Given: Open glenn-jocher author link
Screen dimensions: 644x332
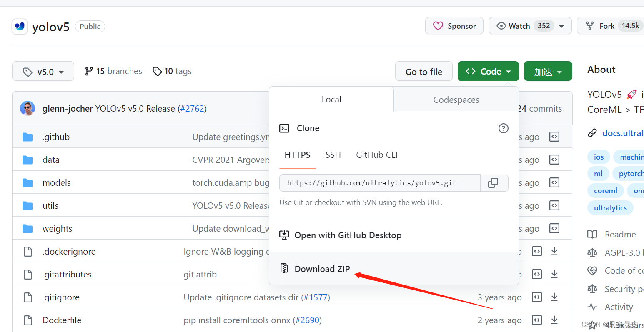Looking at the screenshot, I should [68, 109].
